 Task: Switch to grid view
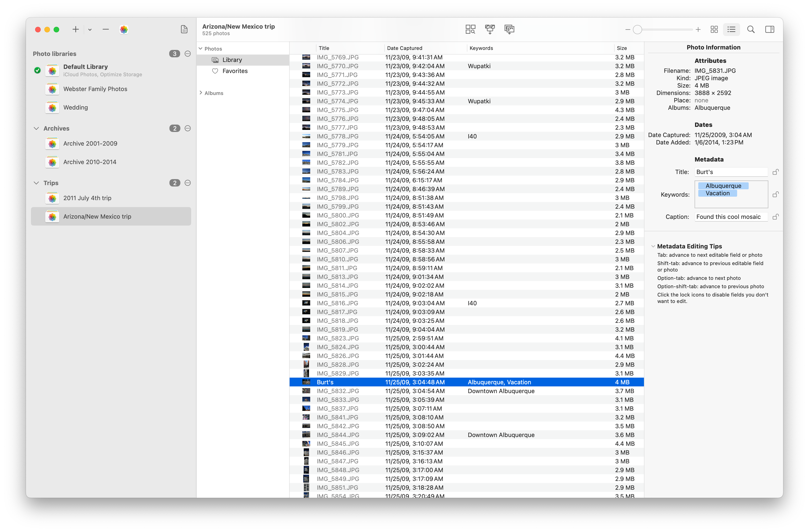pyautogui.click(x=714, y=30)
